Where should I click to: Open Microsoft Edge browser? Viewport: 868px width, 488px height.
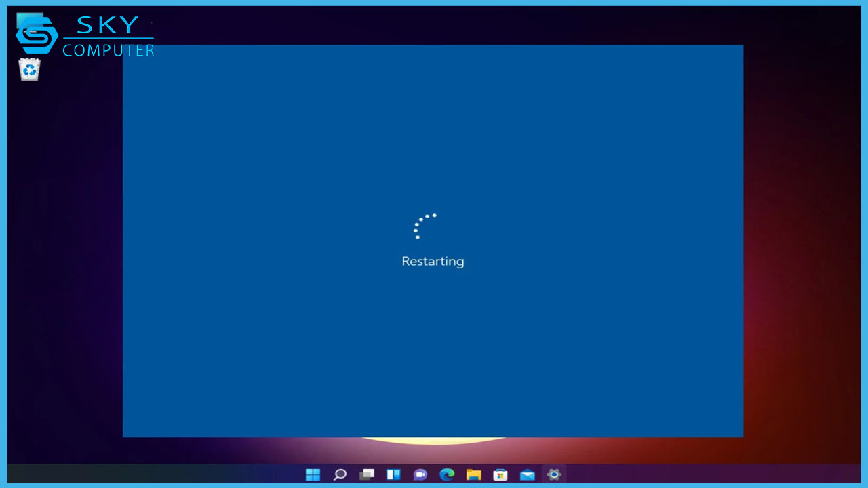(x=447, y=474)
